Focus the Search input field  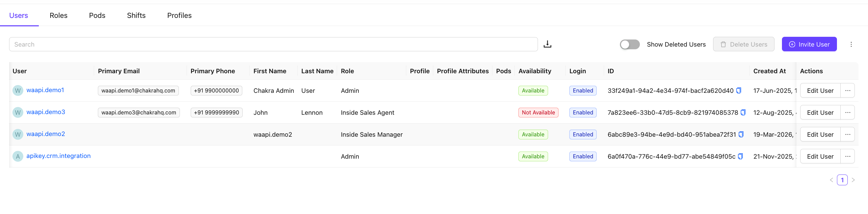[x=273, y=44]
